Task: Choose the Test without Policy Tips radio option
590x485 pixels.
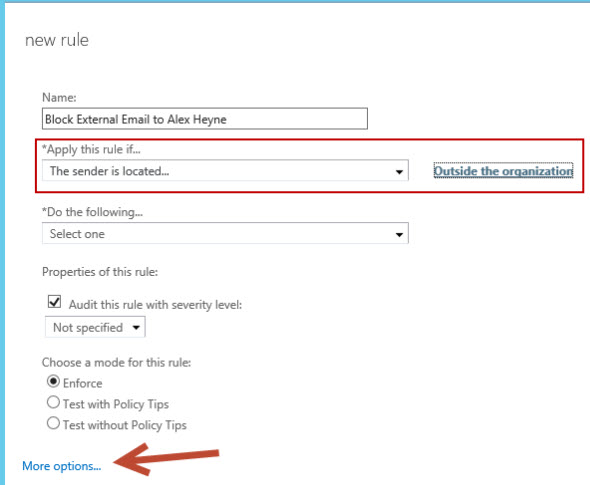Action: tap(53, 423)
